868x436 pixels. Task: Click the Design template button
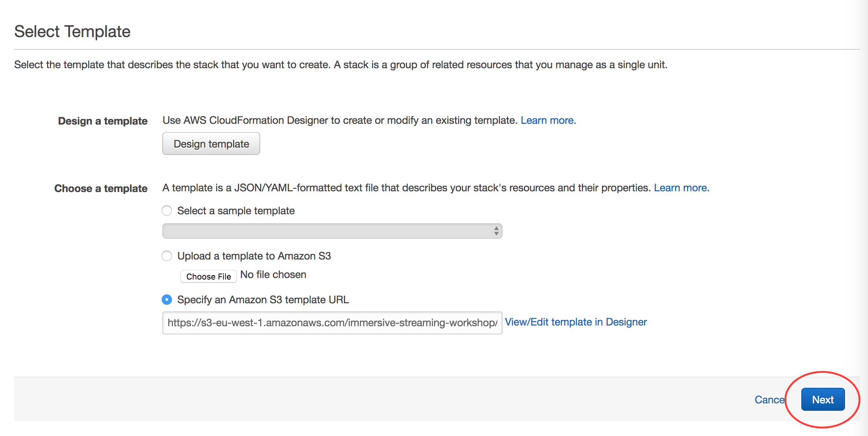[x=211, y=143]
